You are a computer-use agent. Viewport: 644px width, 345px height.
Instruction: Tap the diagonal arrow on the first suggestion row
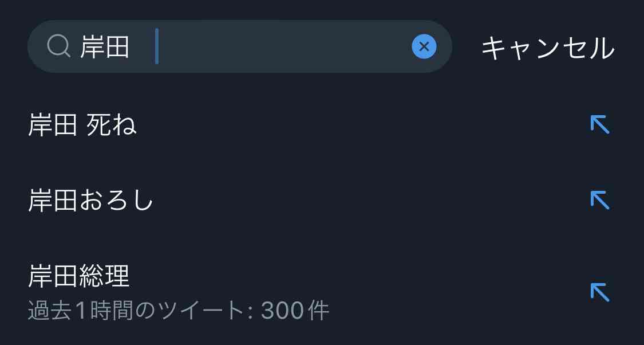coord(600,124)
